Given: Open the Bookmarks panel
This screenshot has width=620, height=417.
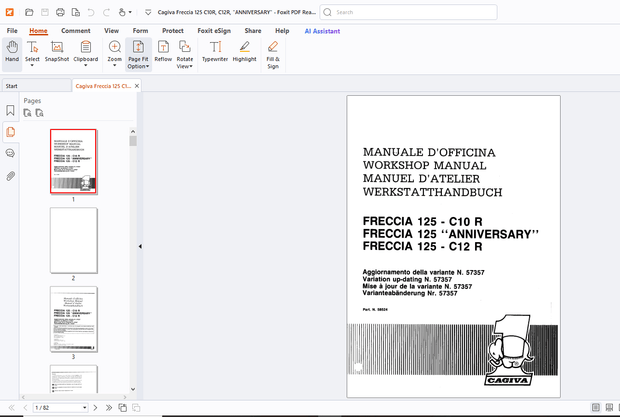Looking at the screenshot, I should point(10,110).
